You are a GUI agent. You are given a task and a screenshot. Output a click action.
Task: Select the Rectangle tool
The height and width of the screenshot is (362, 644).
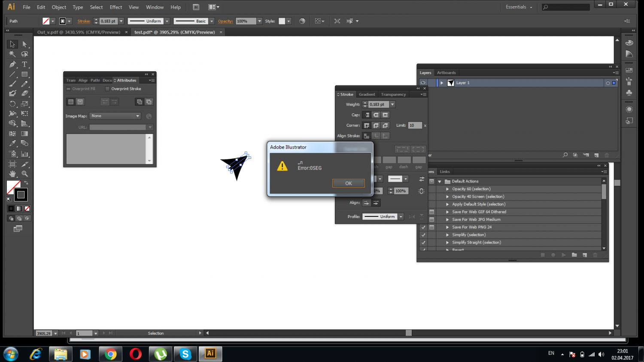[24, 74]
